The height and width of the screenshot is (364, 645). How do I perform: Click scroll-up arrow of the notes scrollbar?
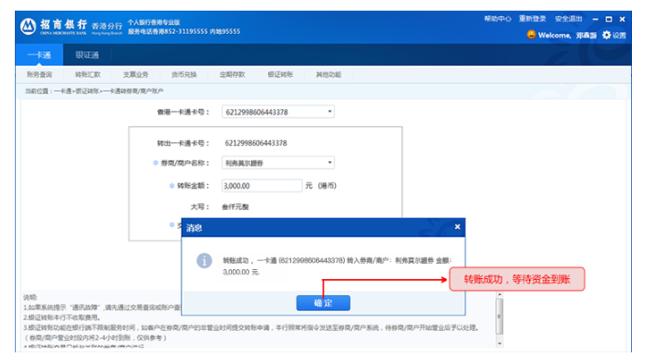499,295
